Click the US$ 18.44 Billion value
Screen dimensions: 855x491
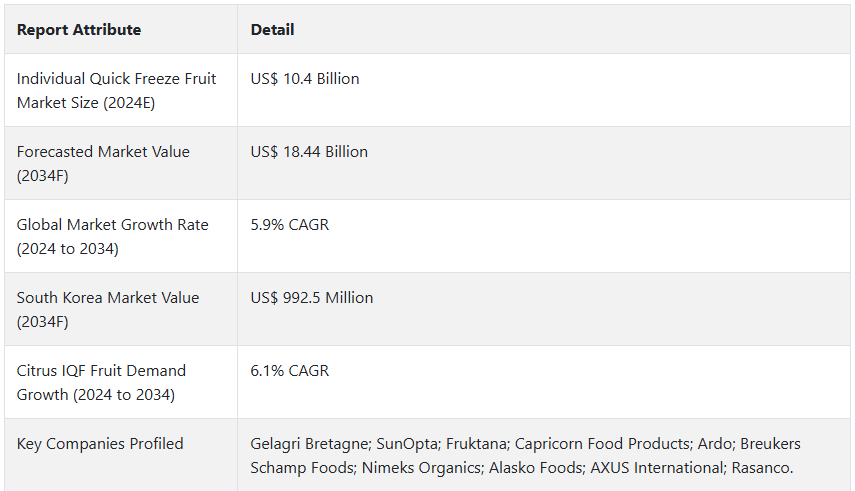point(309,152)
